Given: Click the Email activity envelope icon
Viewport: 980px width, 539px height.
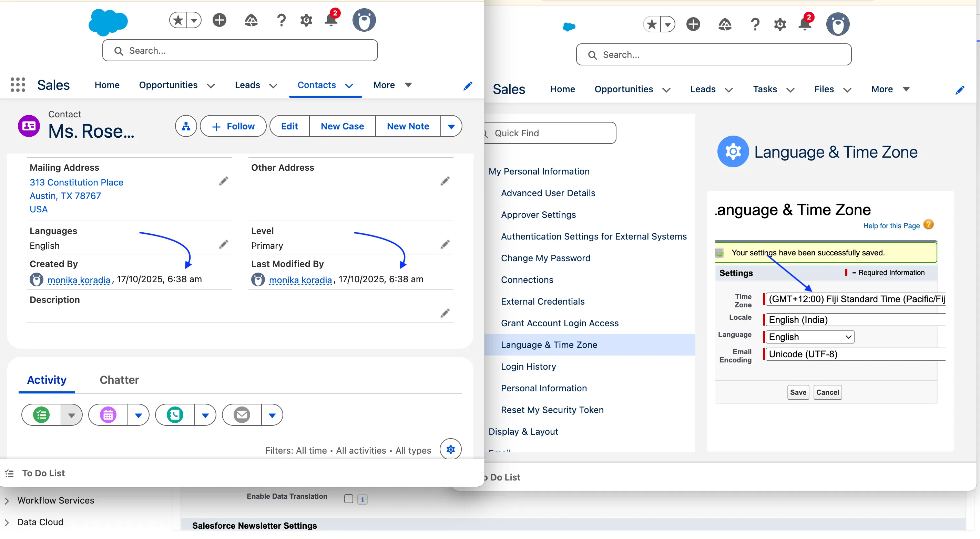Looking at the screenshot, I should tap(242, 415).
